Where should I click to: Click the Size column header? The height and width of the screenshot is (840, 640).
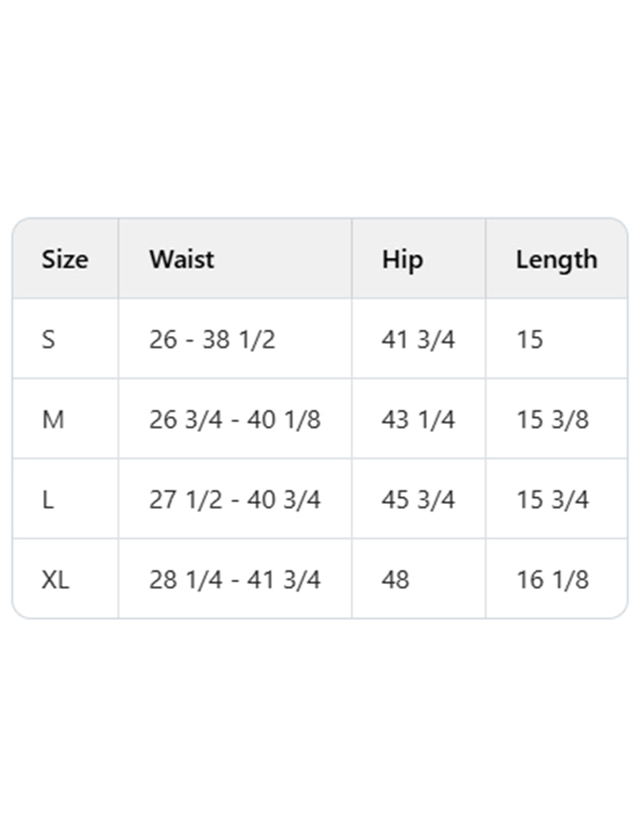point(66,259)
